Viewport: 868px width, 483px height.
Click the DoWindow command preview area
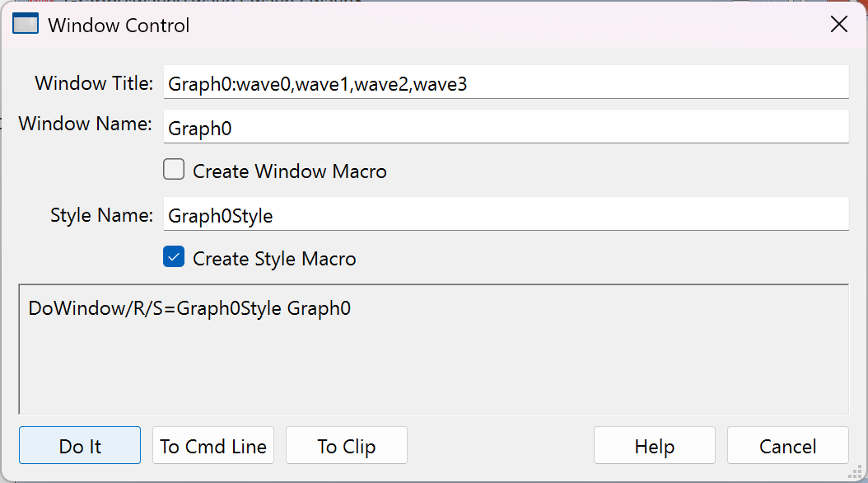tap(433, 349)
